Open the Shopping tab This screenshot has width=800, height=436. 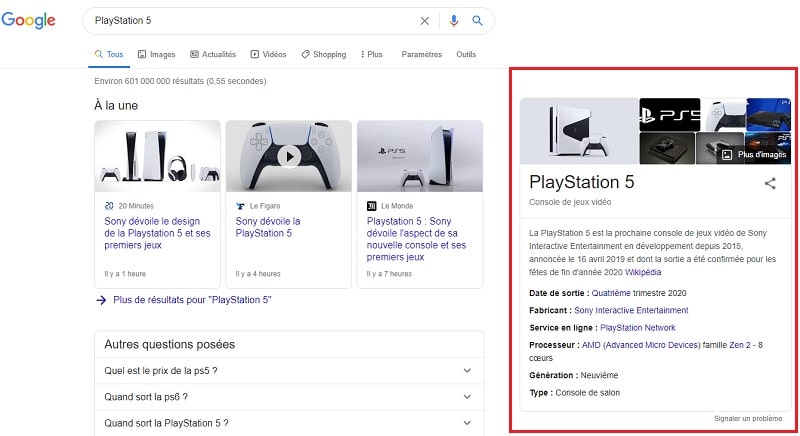click(323, 55)
